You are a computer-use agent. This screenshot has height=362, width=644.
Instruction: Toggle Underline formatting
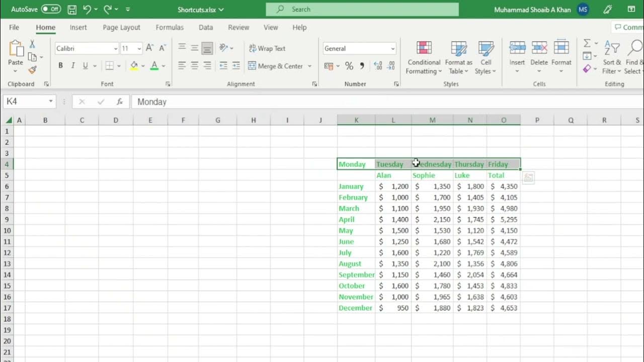click(x=86, y=66)
